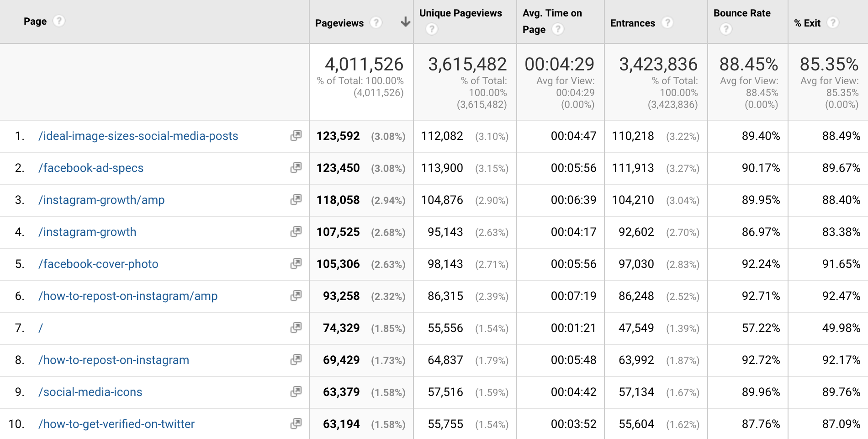Screen dimensions: 868x439
Task: Click the open-page icon next to the homepage row
Action: click(x=296, y=328)
